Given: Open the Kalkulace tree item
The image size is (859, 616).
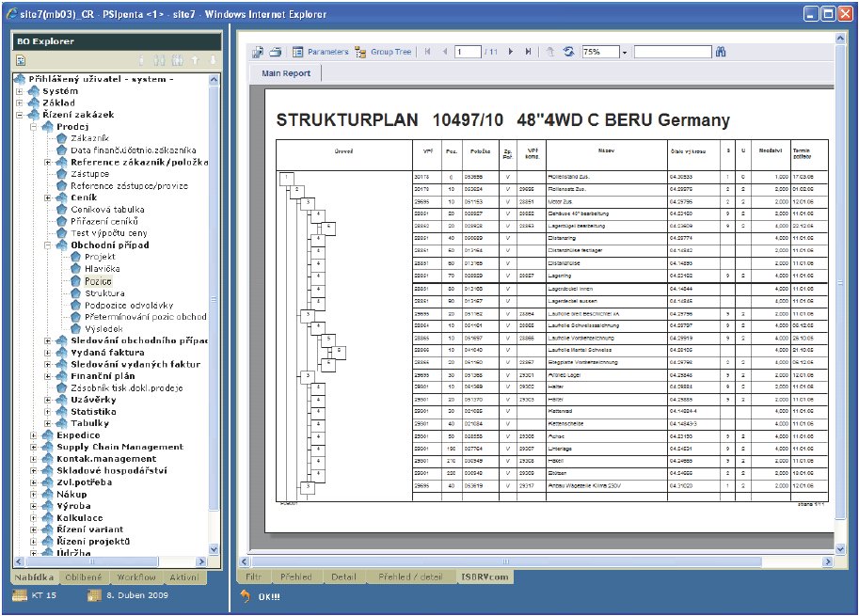Looking at the screenshot, I should (x=80, y=518).
